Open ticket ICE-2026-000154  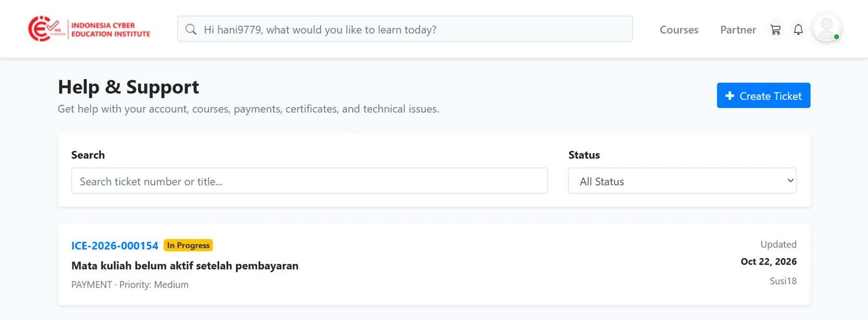pyautogui.click(x=115, y=246)
